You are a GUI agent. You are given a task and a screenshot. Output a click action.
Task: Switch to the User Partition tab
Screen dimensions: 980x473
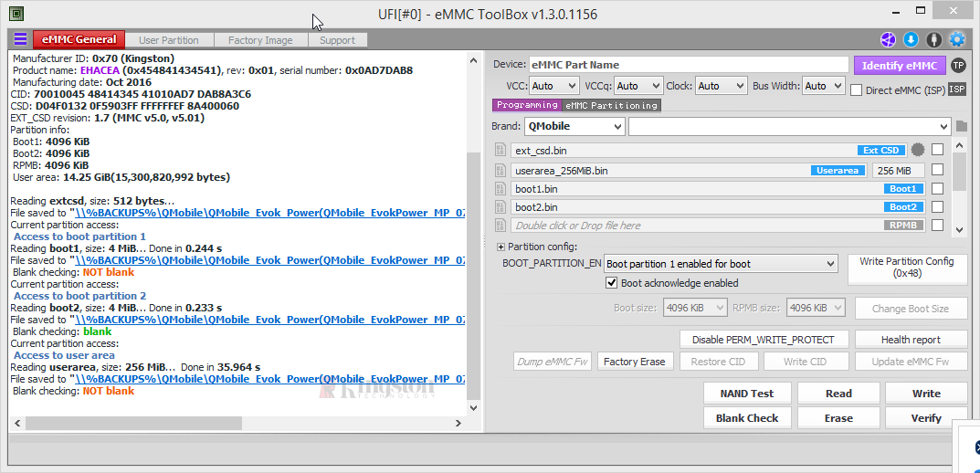169,40
